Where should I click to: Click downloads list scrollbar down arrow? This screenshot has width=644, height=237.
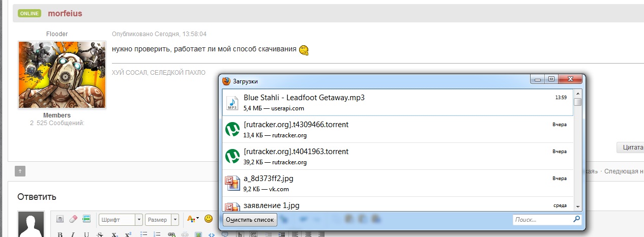click(577, 206)
